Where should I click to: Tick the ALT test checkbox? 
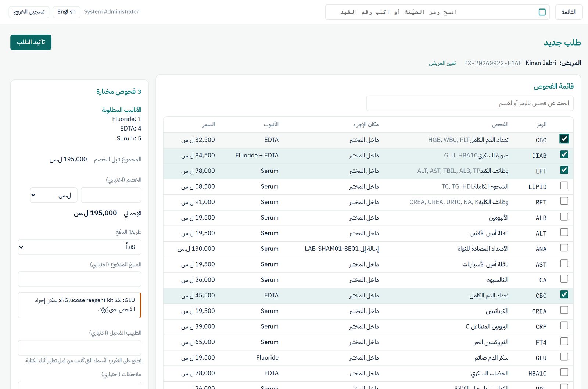pyautogui.click(x=564, y=232)
